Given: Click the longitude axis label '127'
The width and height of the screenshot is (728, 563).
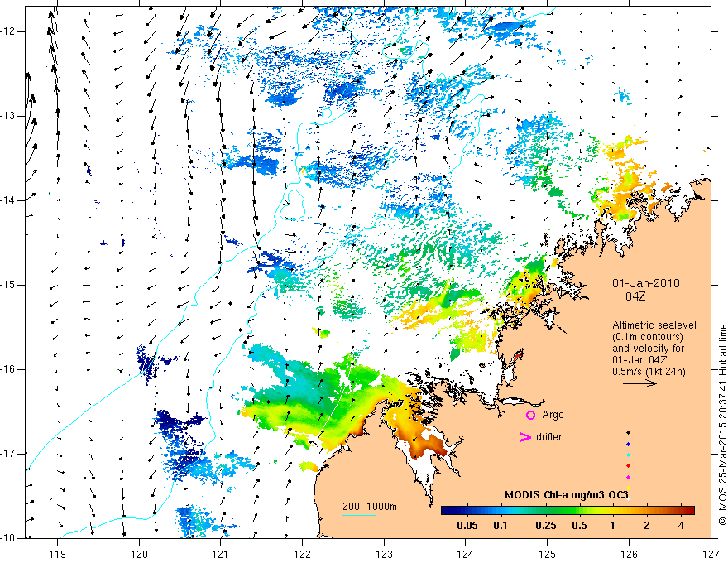Looking at the screenshot, I should [x=711, y=554].
